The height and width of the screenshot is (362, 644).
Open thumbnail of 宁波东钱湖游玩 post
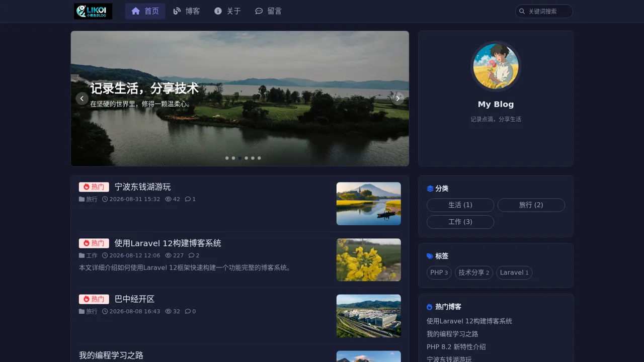(x=369, y=204)
